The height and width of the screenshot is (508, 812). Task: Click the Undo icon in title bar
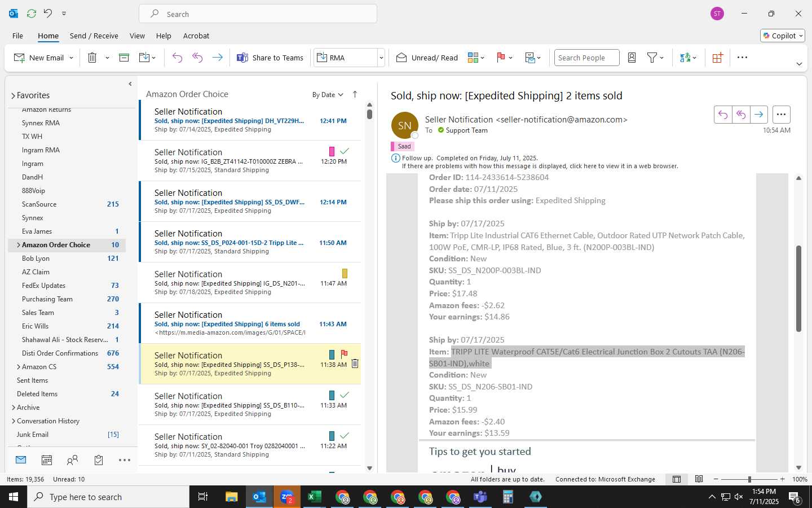coord(48,14)
